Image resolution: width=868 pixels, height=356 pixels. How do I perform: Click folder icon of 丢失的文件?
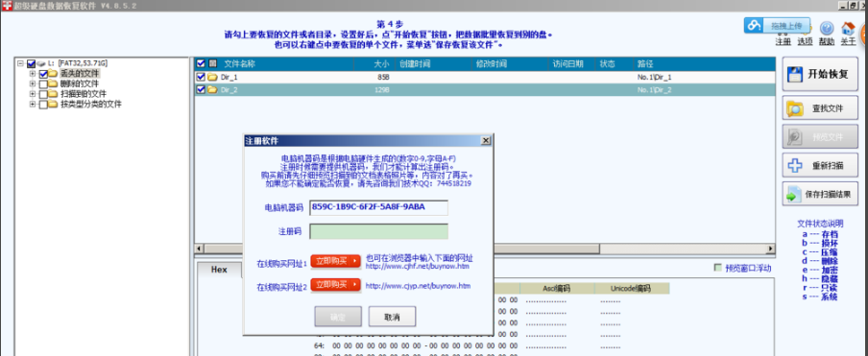pyautogui.click(x=53, y=74)
